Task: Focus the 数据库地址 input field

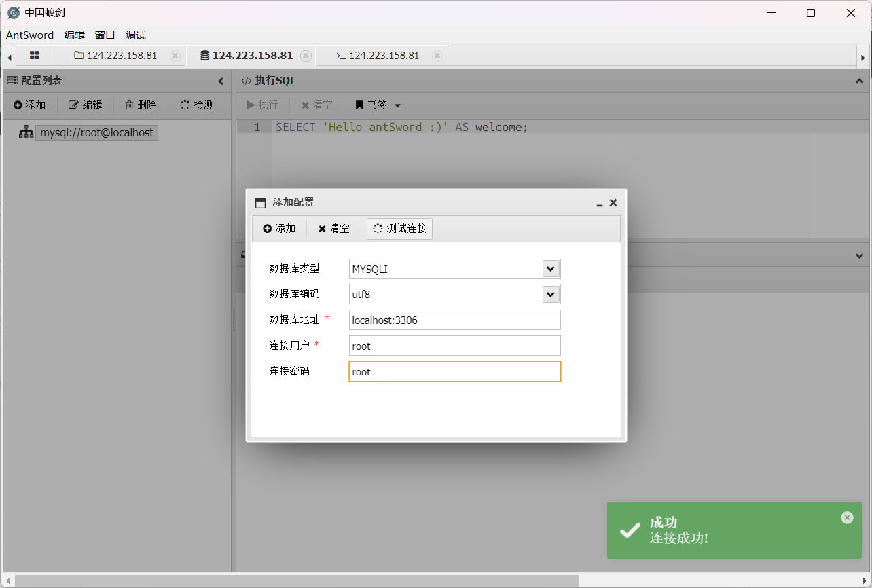Action: click(455, 320)
